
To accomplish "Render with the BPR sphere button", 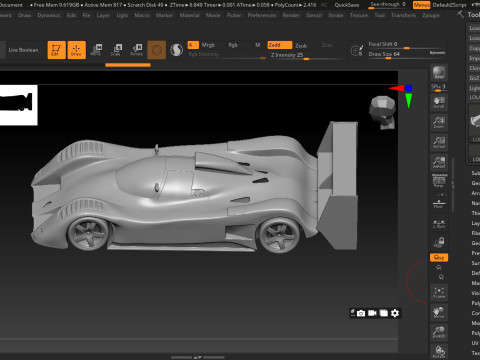I will (439, 73).
